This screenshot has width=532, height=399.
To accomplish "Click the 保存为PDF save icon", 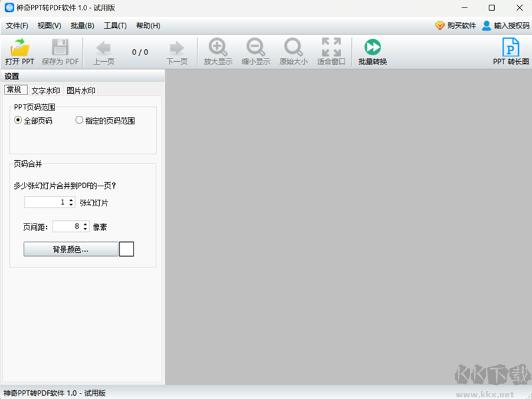I will tap(61, 51).
